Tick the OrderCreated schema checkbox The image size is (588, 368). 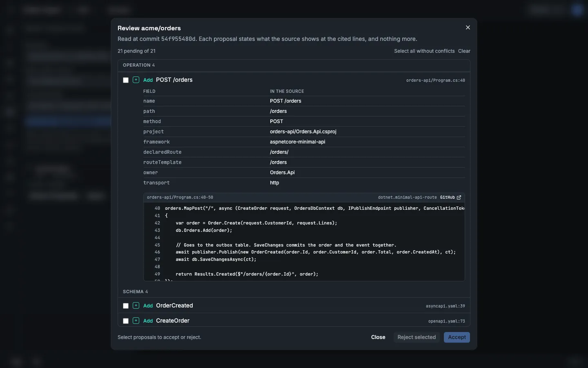(126, 306)
